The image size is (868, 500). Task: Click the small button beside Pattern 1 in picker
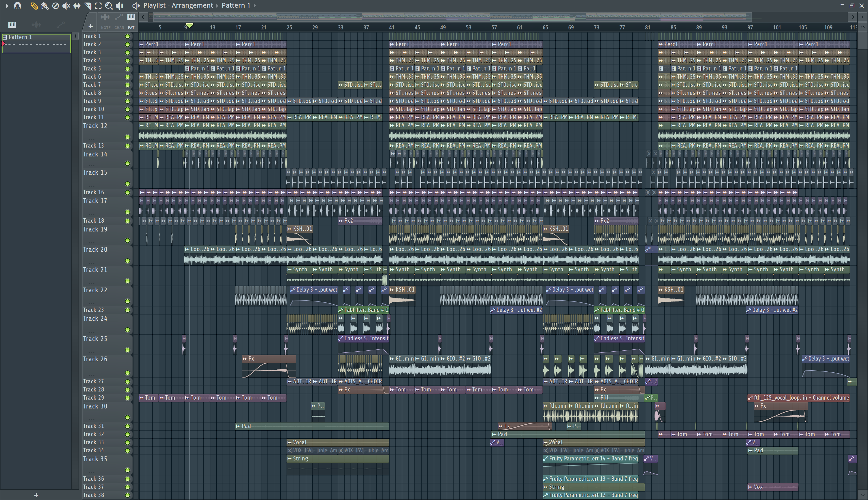75,36
